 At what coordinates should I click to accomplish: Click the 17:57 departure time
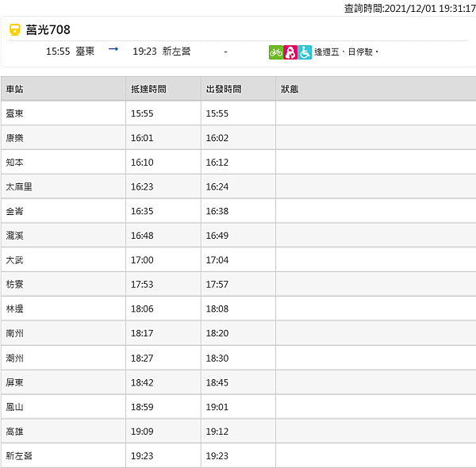pyautogui.click(x=217, y=285)
